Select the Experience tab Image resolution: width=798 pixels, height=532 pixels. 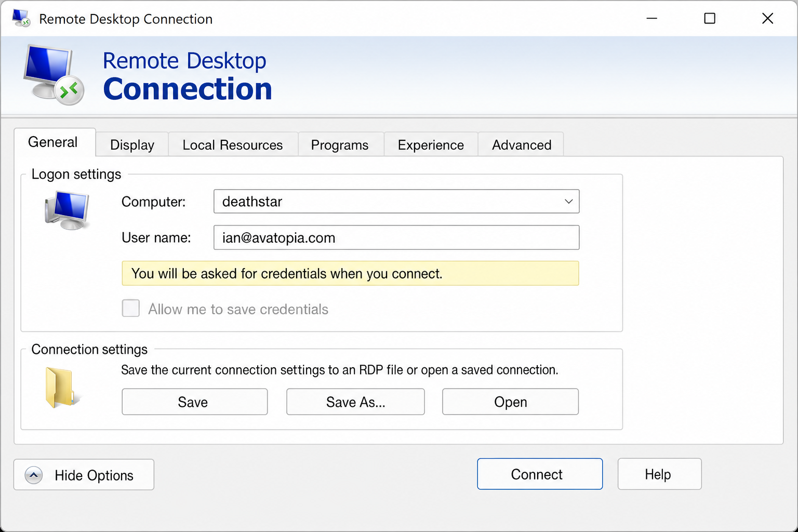pos(431,145)
